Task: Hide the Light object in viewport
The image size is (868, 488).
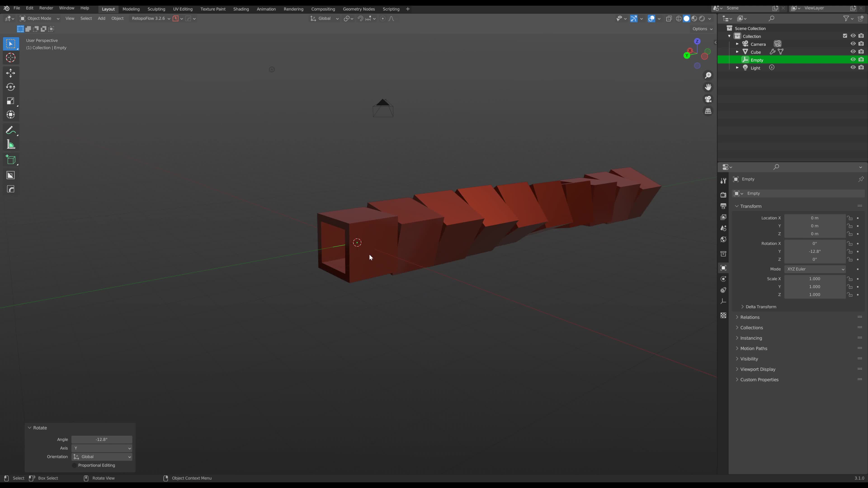Action: point(853,67)
